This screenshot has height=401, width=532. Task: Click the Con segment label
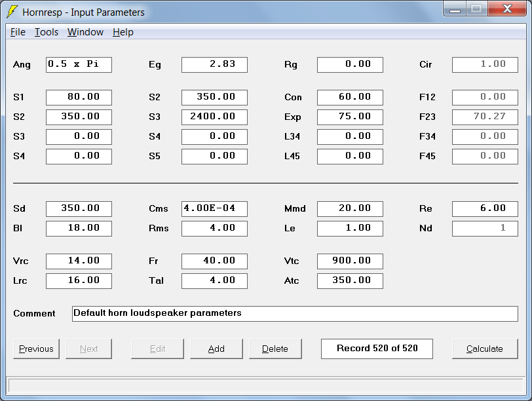[x=293, y=98]
